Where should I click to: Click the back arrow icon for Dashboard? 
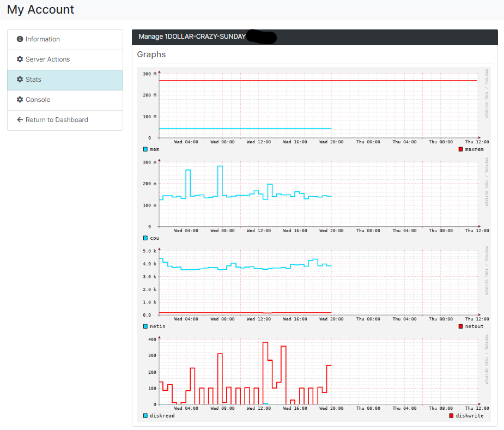click(20, 120)
